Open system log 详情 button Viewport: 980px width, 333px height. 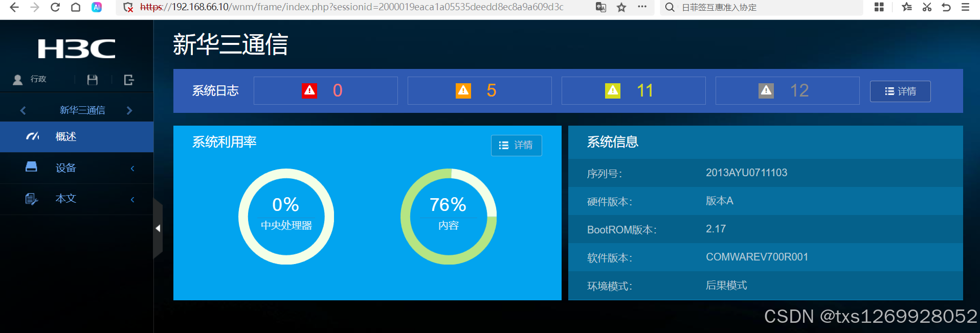click(x=900, y=91)
